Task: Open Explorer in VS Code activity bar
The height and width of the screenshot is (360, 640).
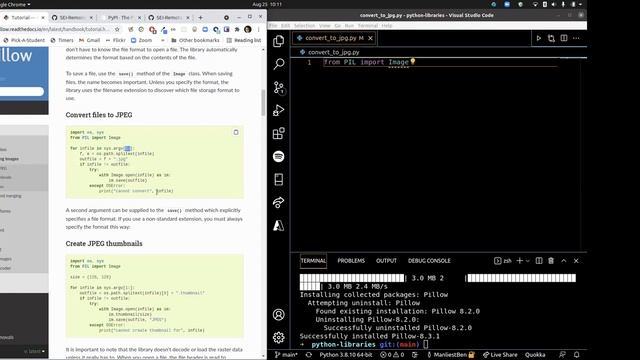Action: [279, 41]
